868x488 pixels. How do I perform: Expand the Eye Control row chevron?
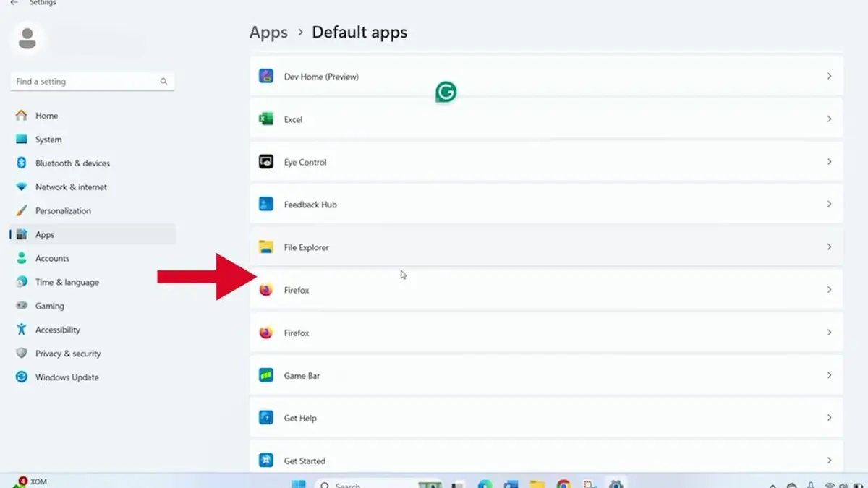tap(829, 162)
